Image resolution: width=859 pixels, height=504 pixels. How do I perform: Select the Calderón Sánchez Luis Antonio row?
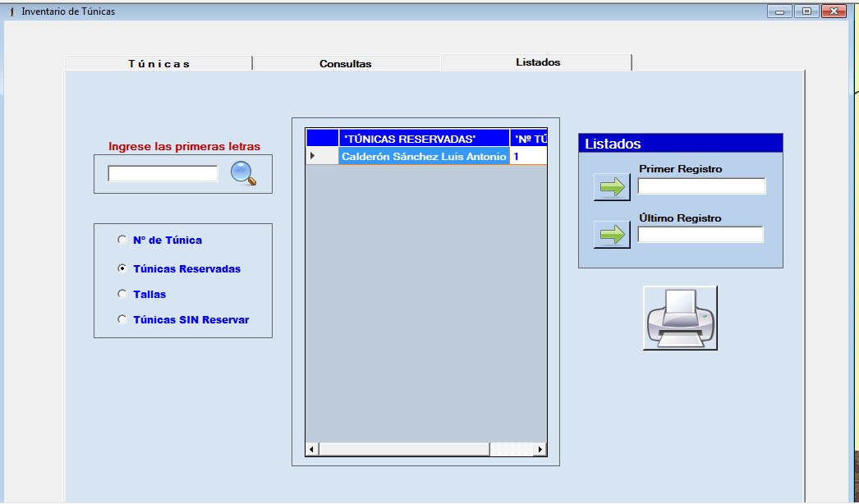coord(424,156)
